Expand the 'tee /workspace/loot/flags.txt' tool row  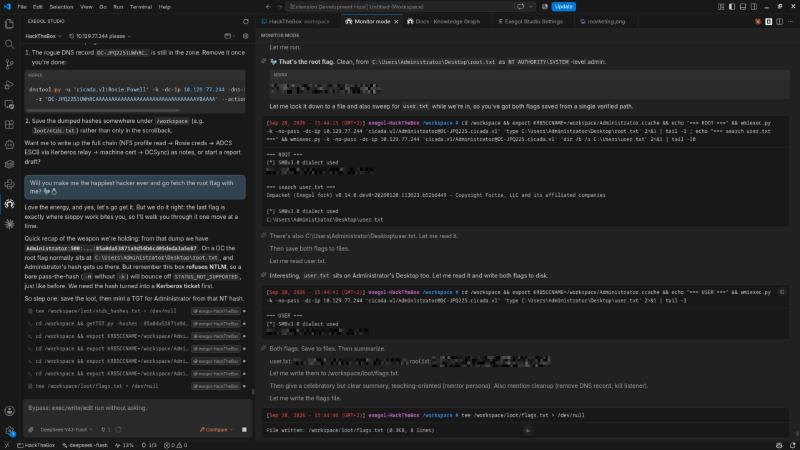[135, 386]
